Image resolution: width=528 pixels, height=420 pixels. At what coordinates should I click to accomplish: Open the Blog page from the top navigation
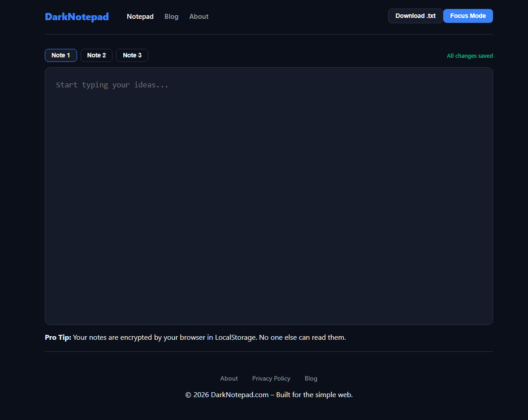tap(171, 16)
